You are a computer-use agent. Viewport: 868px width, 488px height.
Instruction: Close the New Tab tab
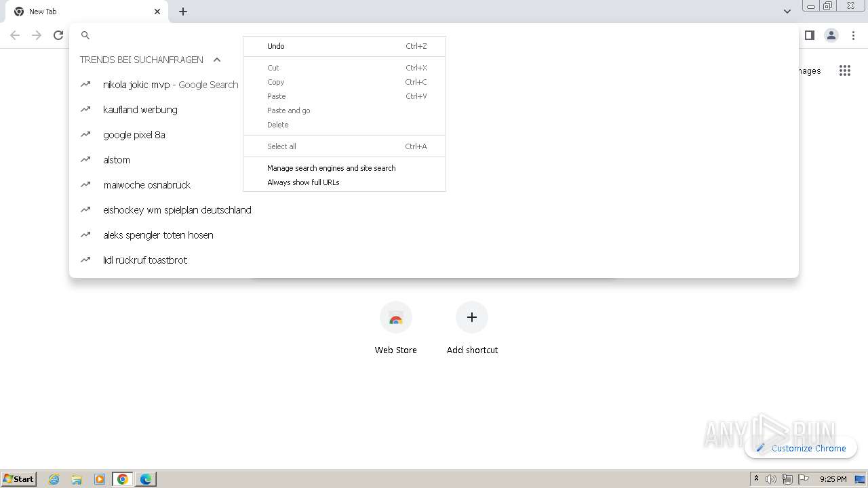pyautogui.click(x=157, y=12)
